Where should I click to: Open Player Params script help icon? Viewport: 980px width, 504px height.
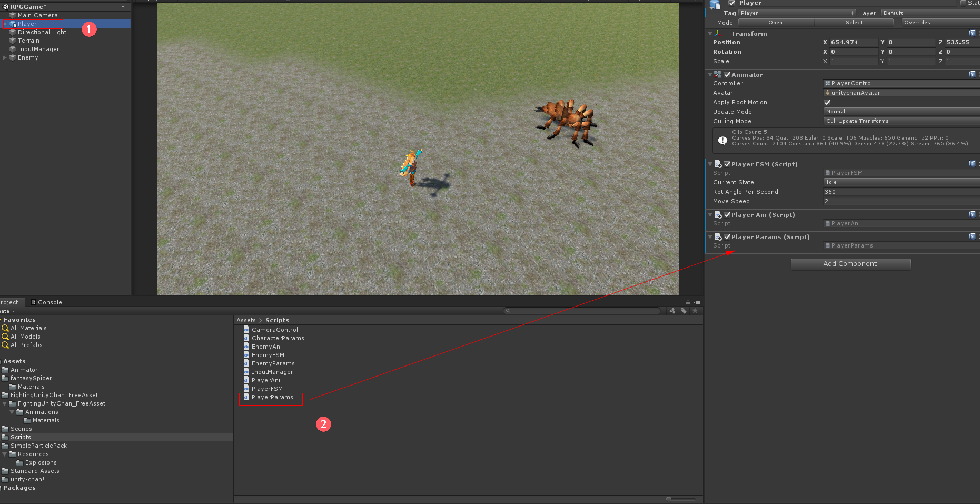[x=972, y=236]
